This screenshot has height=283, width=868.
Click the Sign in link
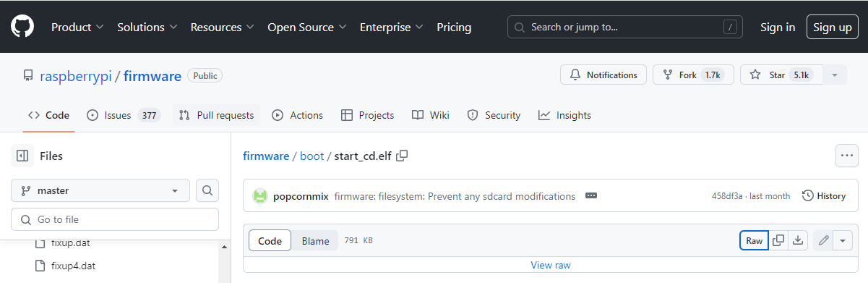[778, 27]
